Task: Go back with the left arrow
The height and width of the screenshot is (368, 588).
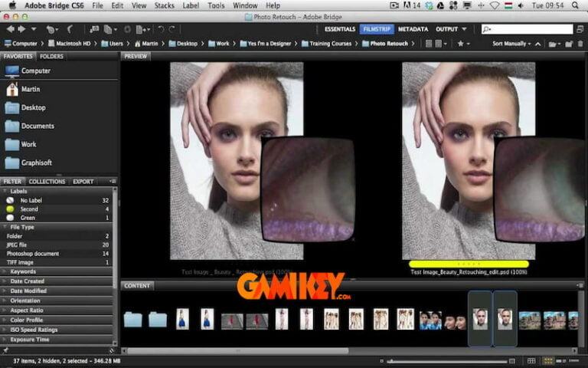Action: [10, 29]
